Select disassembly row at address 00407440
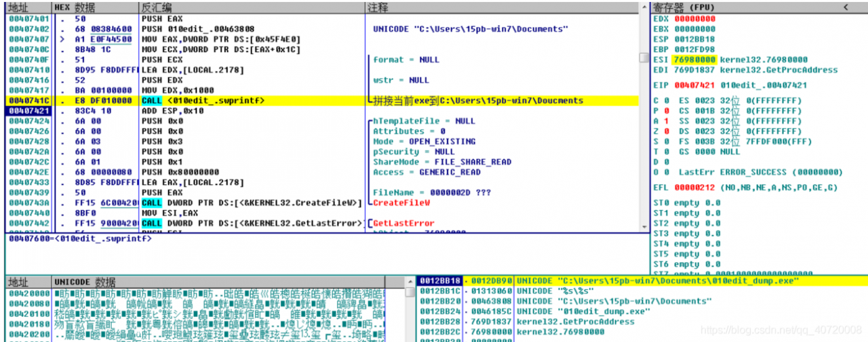Screen dimensions: 868x342 (322, 213)
